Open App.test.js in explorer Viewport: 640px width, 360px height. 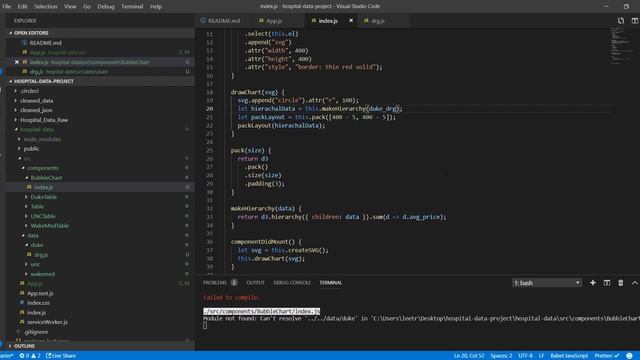tap(40, 293)
